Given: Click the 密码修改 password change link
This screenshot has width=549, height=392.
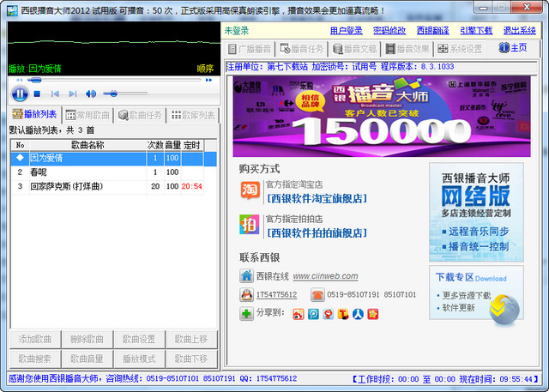Looking at the screenshot, I should click(390, 30).
